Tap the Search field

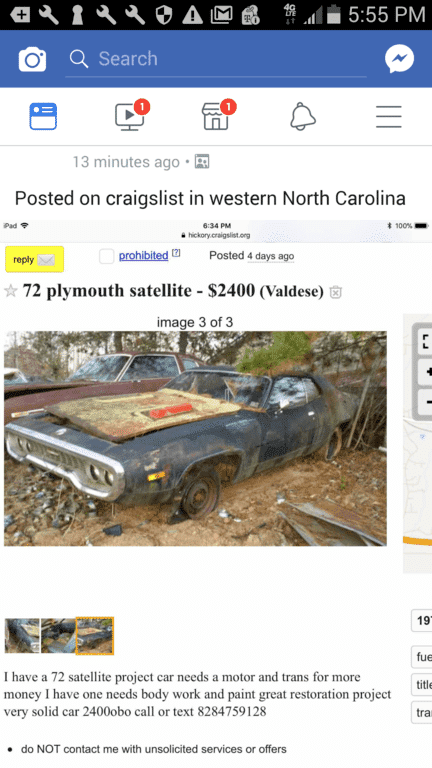(216, 59)
